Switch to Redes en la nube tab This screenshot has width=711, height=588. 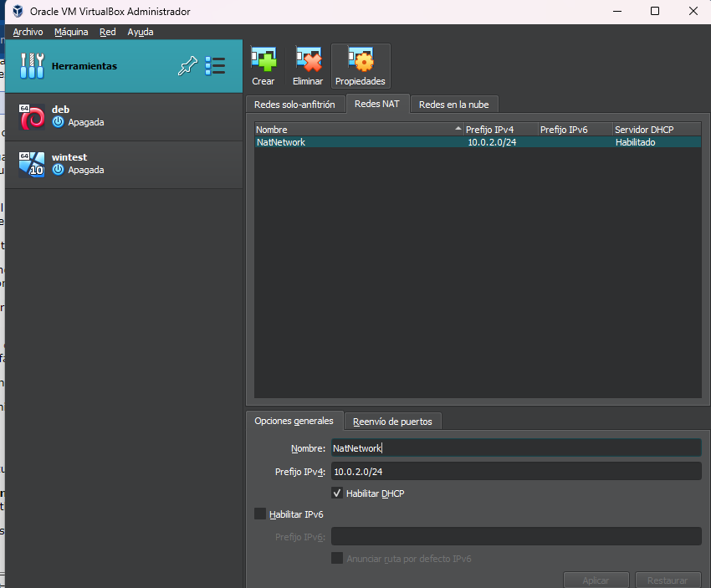tap(454, 105)
